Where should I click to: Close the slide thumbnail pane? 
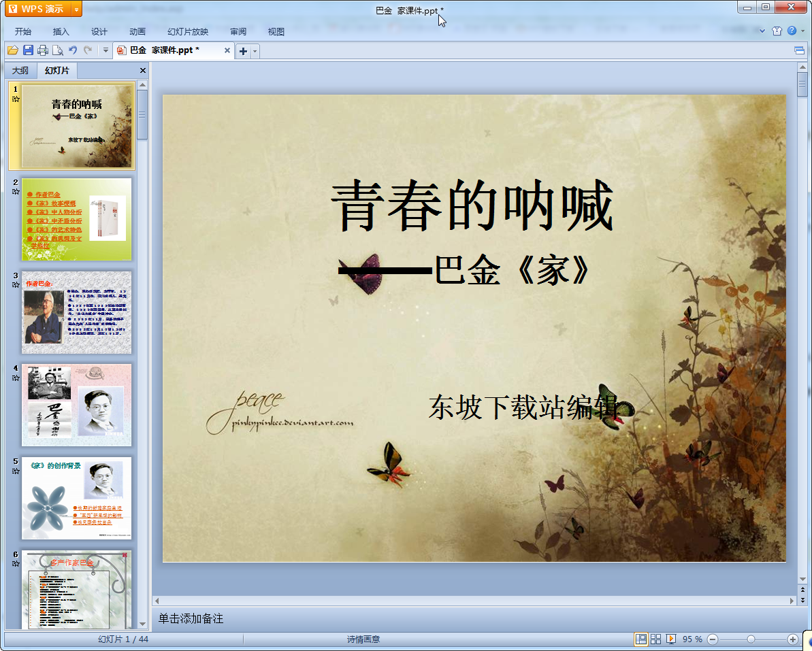pyautogui.click(x=143, y=70)
